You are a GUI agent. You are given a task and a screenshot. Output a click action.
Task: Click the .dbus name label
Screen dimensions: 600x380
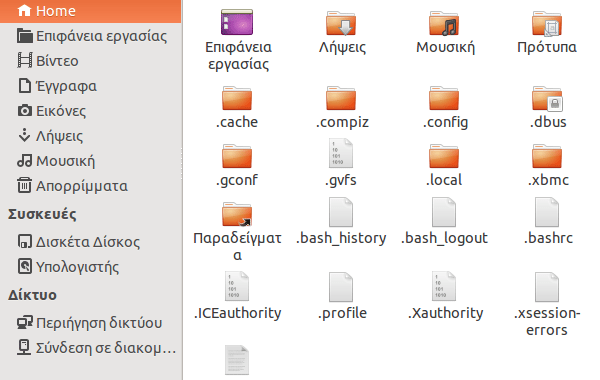point(548,122)
